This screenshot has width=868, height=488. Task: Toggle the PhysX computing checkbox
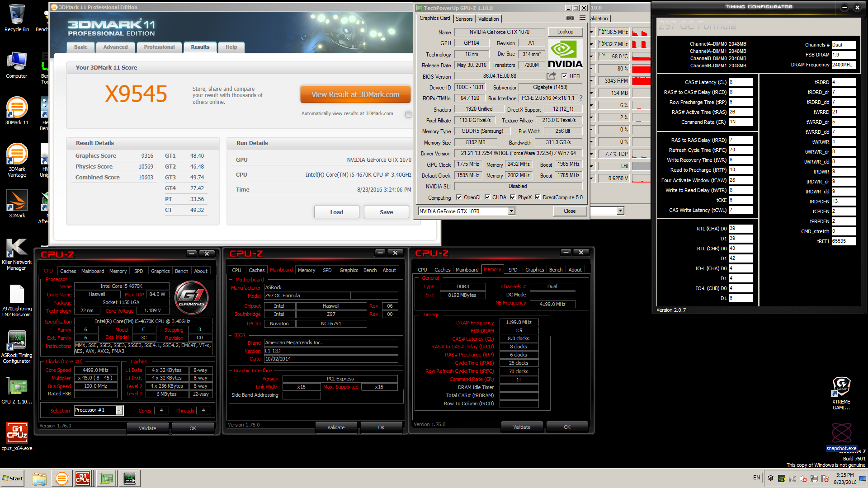[513, 197]
